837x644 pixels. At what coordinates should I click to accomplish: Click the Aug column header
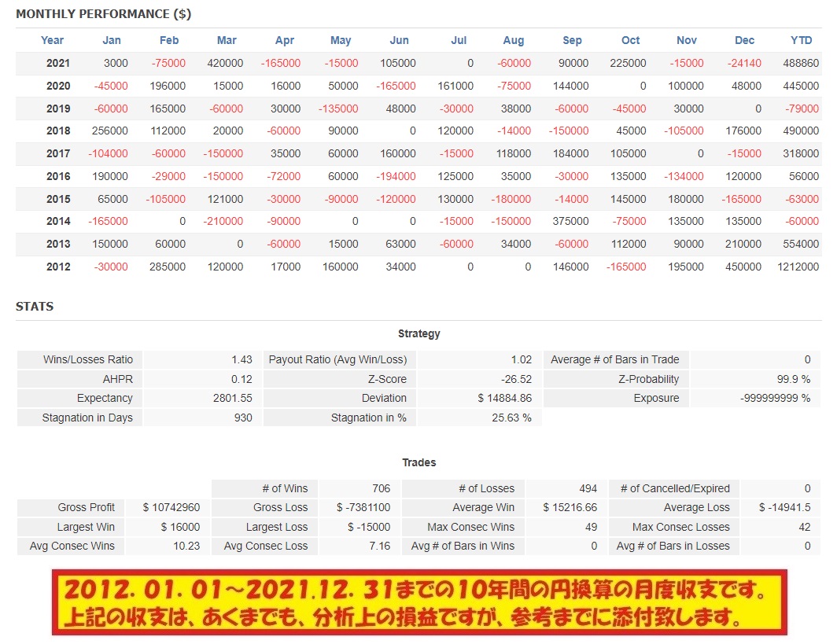(514, 41)
